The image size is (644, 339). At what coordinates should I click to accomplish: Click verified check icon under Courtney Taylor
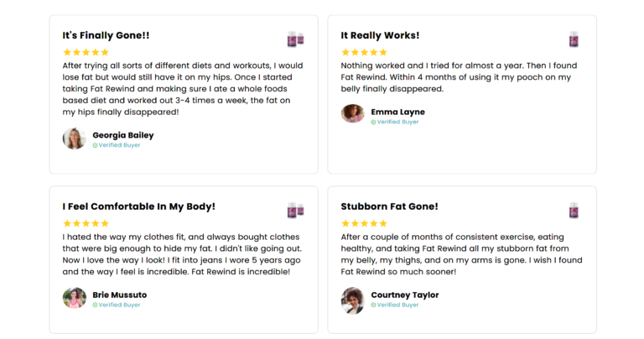point(373,305)
